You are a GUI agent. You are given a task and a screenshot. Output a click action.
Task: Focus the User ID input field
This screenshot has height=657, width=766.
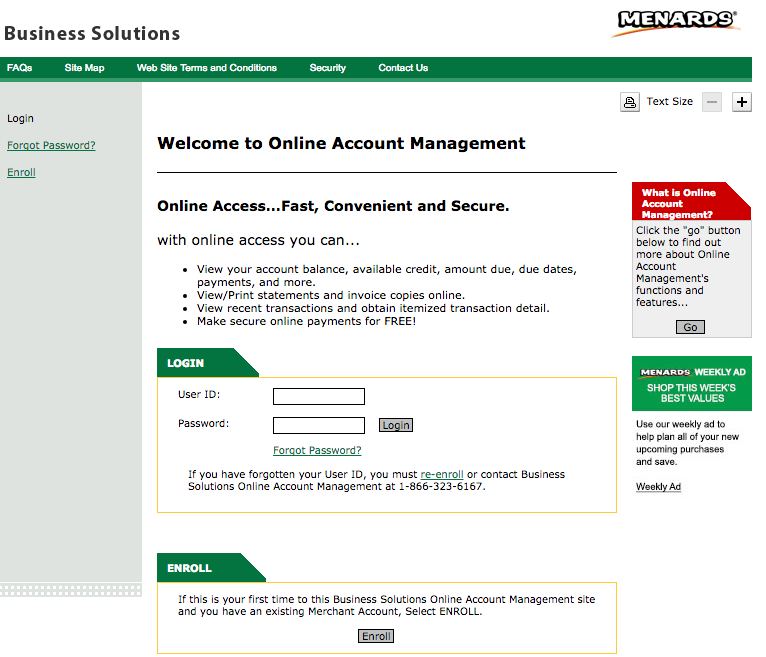(319, 396)
